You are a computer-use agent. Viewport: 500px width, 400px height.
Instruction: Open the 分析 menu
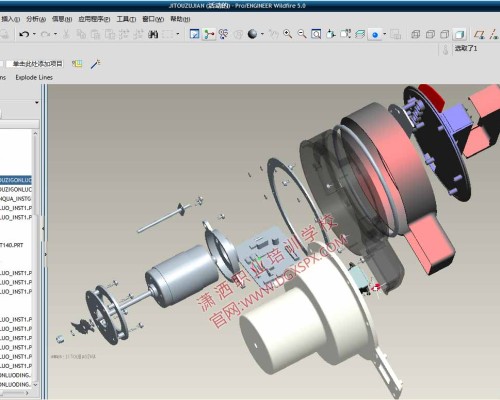pyautogui.click(x=36, y=19)
